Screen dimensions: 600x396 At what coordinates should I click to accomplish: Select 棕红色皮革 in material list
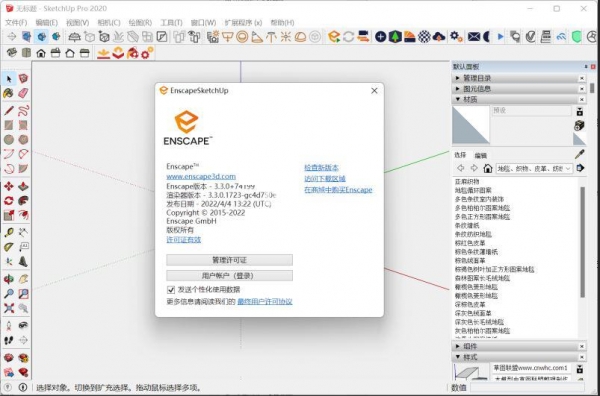(470, 243)
